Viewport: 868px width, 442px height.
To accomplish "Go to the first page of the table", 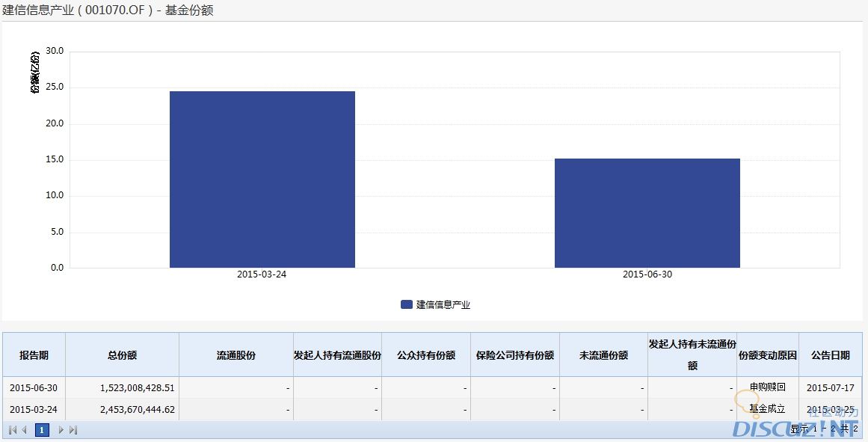I will (x=12, y=430).
